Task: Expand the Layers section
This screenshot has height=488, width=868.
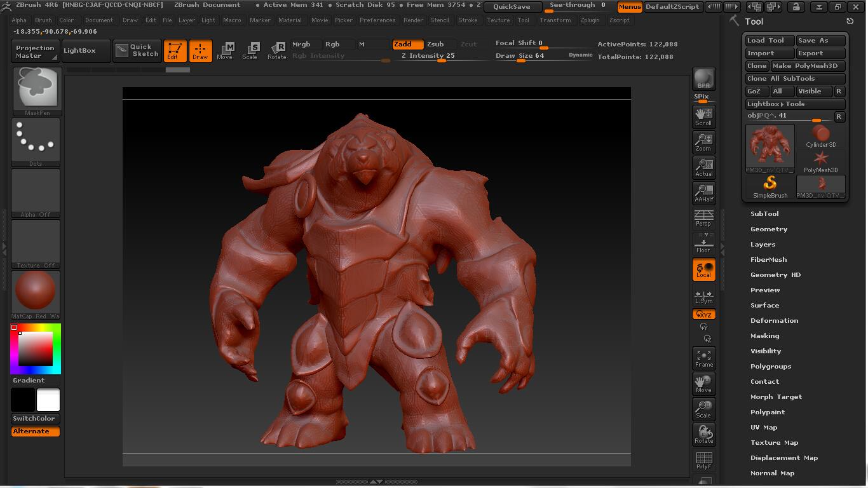Action: (763, 245)
